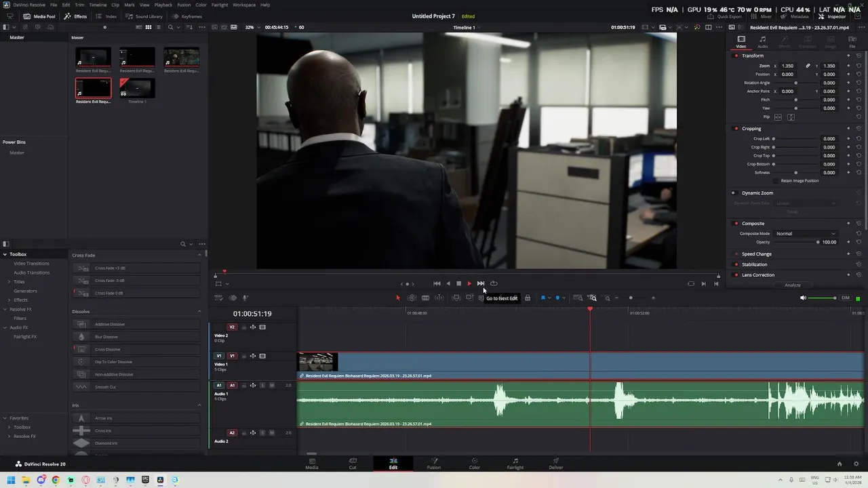Open the Keyframes panel button
The image size is (868, 488).
click(186, 16)
